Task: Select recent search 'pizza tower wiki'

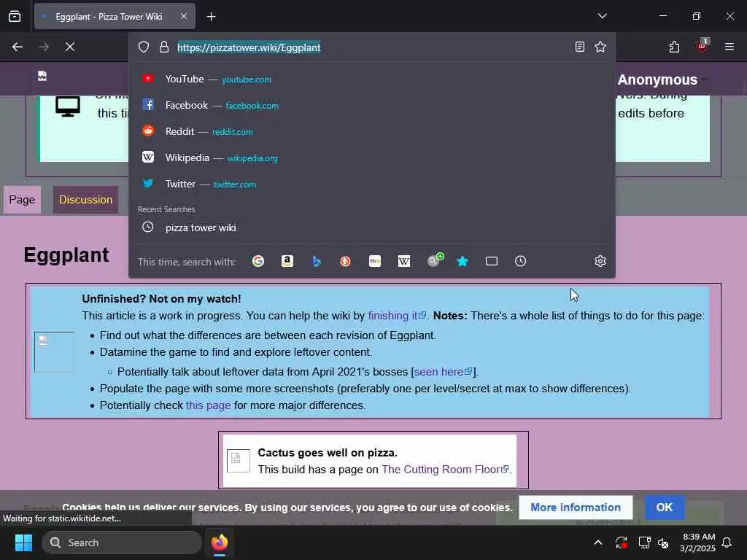Action: [x=371, y=227]
